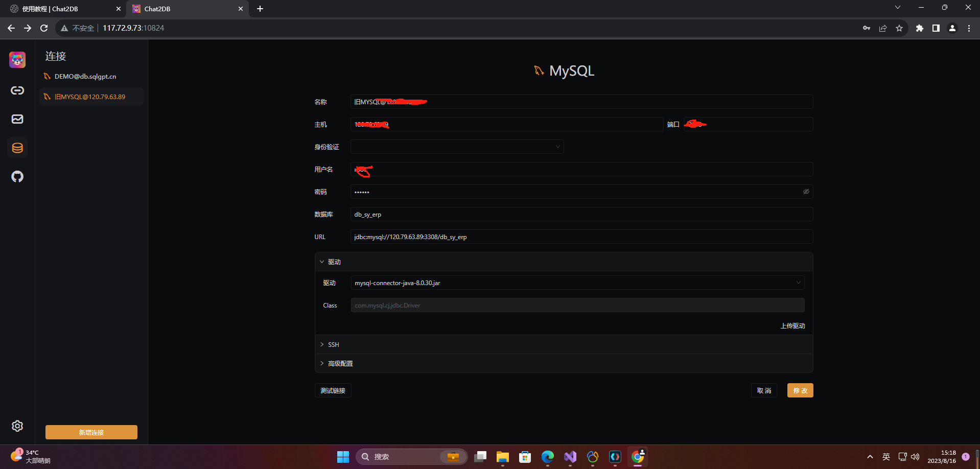Open the dashboard chart icon in sidebar
Screen dimensions: 980x469
point(17,119)
